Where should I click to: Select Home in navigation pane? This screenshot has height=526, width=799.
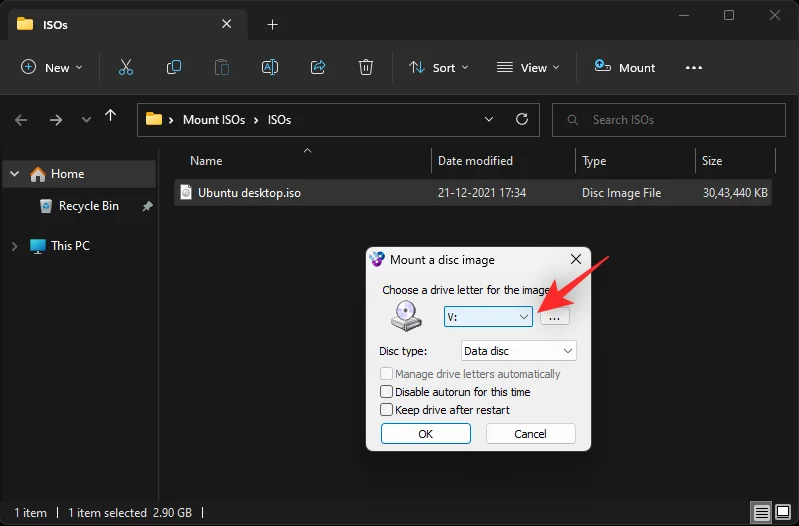[x=79, y=174]
